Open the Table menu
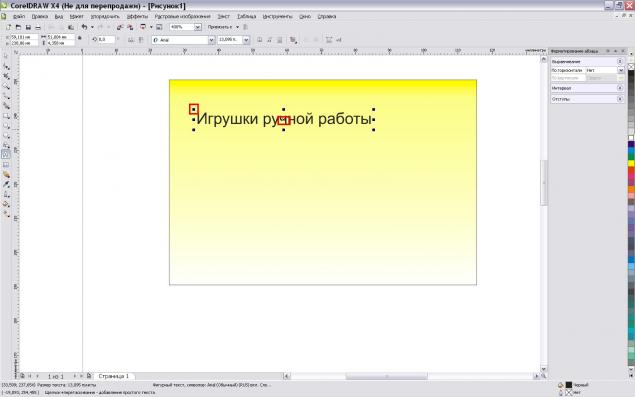 tap(247, 17)
